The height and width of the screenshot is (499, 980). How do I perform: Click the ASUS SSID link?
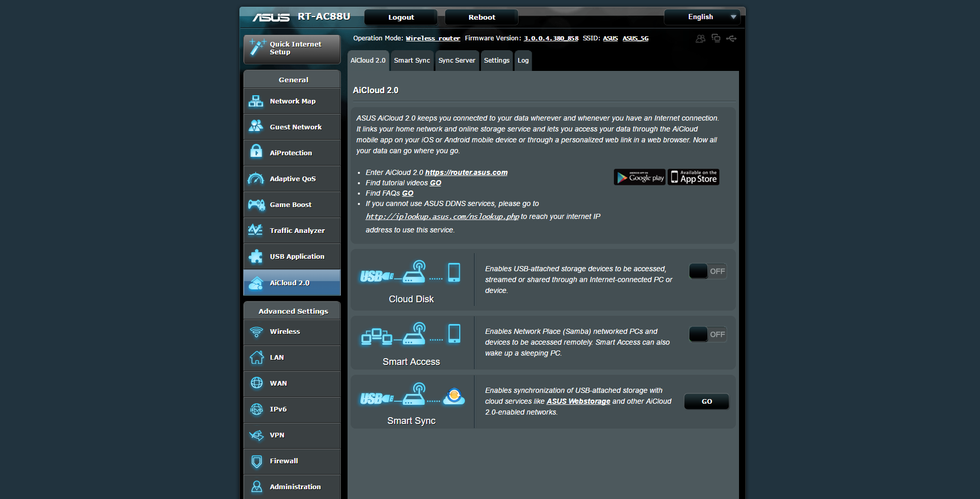(610, 38)
